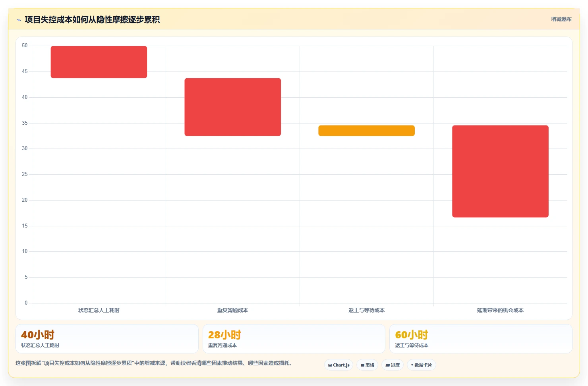Click the y-axis value 35
588x386 pixels.
[x=25, y=123]
